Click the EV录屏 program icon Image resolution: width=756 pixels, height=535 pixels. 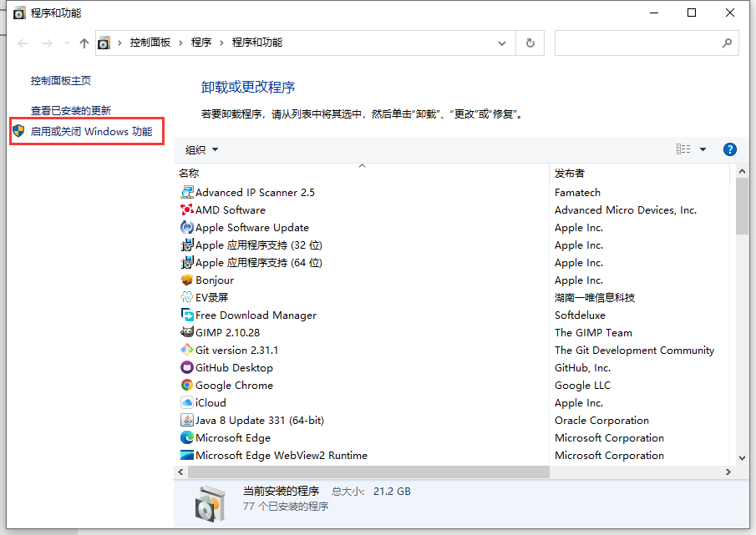click(x=186, y=297)
